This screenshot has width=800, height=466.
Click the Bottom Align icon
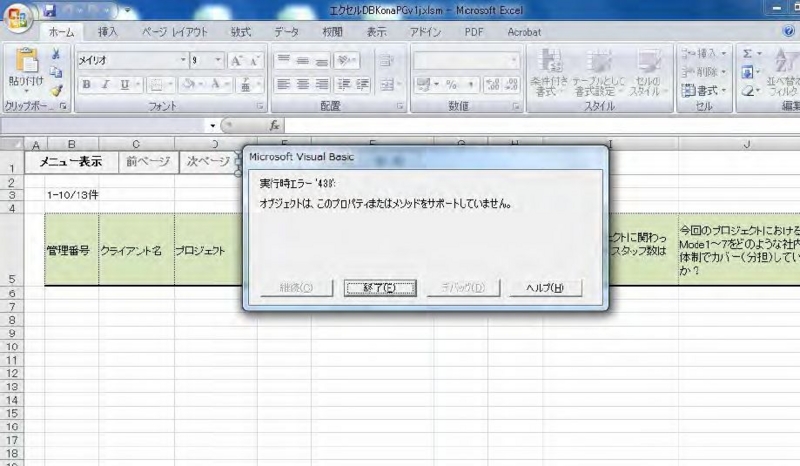tap(321, 61)
